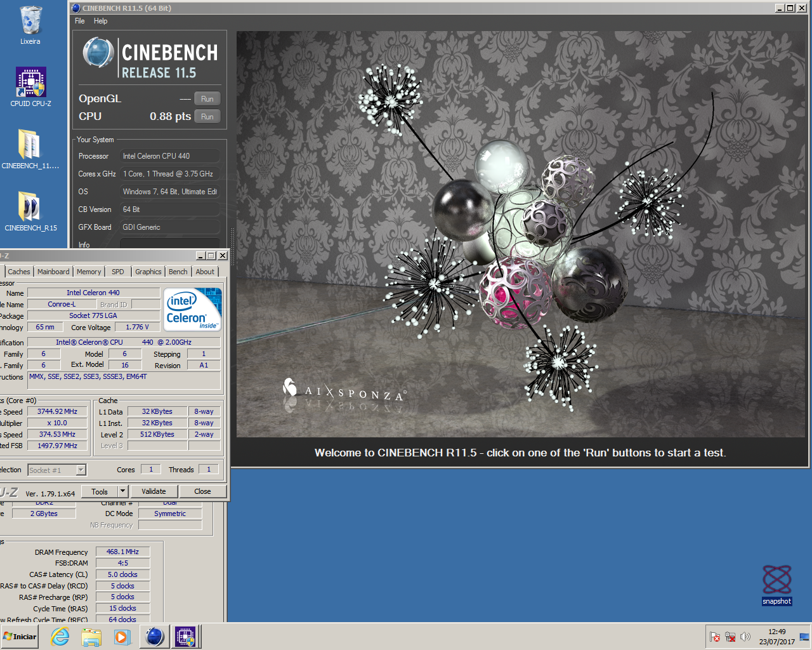Screen dimensions: 812x650
Task: Click the FSB:DRAM 4:5 ratio value
Action: [x=122, y=563]
